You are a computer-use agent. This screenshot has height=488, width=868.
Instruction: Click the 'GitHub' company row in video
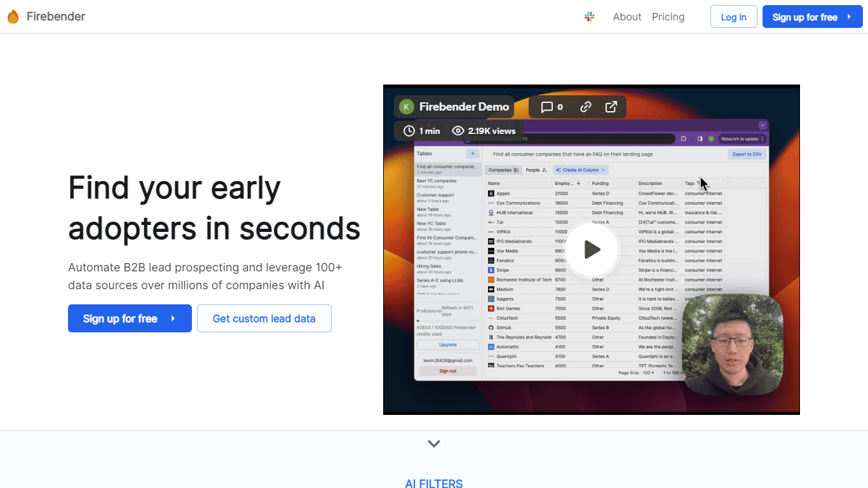click(607, 327)
